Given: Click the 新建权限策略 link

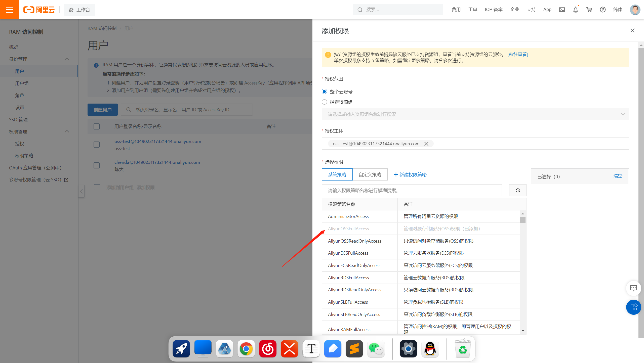Looking at the screenshot, I should (410, 174).
